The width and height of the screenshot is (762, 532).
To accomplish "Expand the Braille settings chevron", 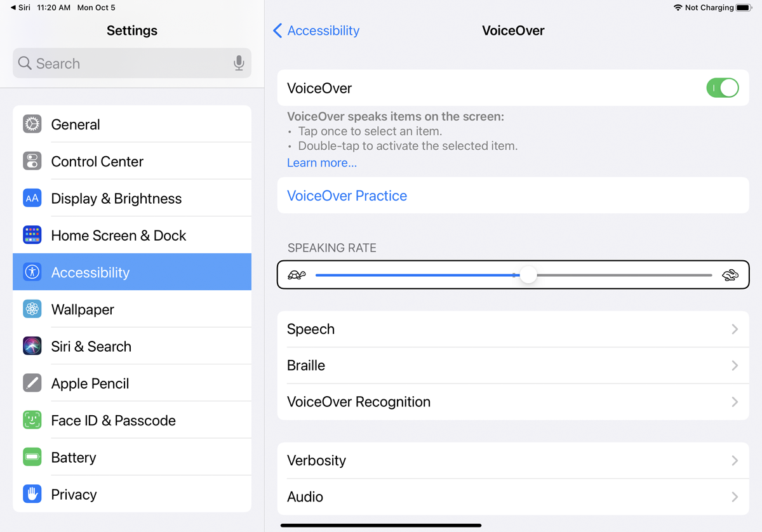I will 735,366.
